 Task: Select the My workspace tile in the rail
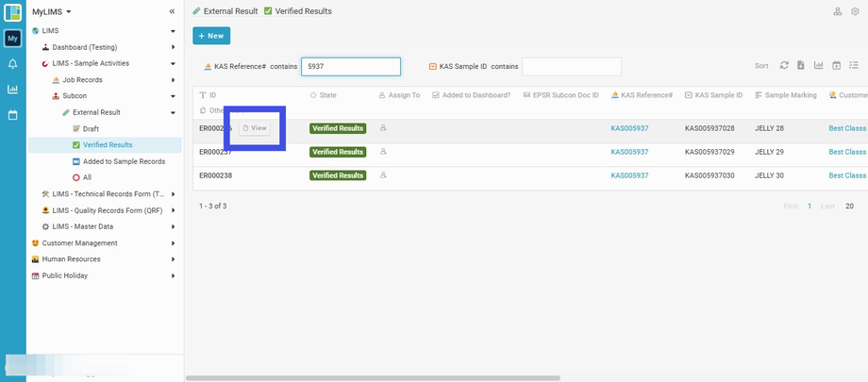tap(12, 38)
